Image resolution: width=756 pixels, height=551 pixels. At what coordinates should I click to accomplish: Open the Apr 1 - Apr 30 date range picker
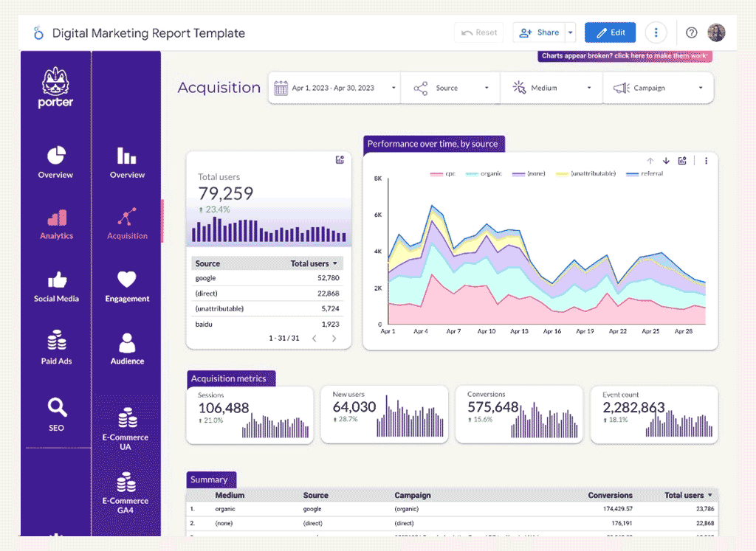coord(334,87)
